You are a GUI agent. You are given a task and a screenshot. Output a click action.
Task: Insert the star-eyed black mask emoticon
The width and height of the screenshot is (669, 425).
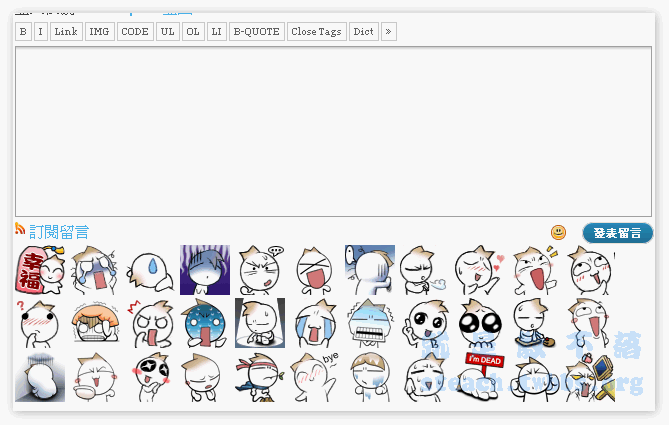[150, 377]
